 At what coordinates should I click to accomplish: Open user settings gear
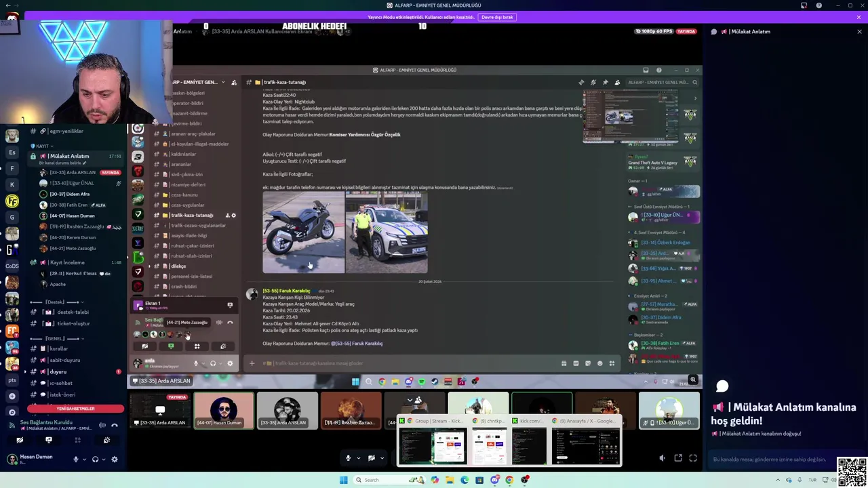coord(115,459)
